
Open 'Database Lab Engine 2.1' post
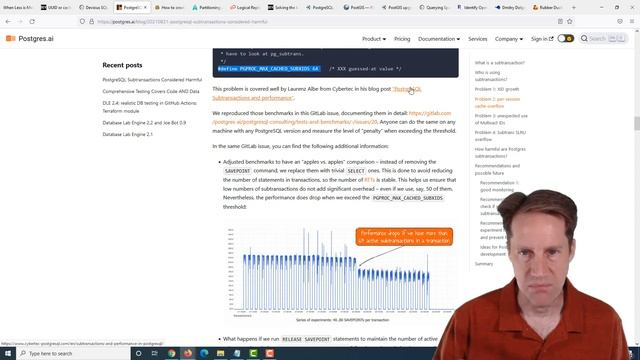click(x=127, y=134)
